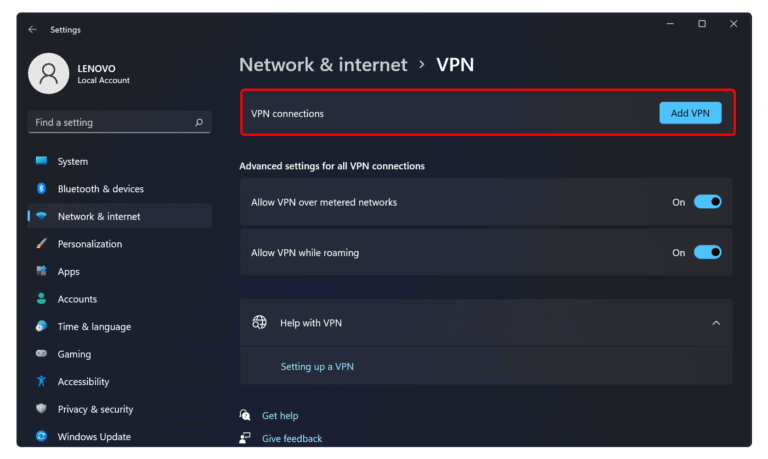Open the Setting up a VPN link
The width and height of the screenshot is (768, 459).
click(x=317, y=367)
